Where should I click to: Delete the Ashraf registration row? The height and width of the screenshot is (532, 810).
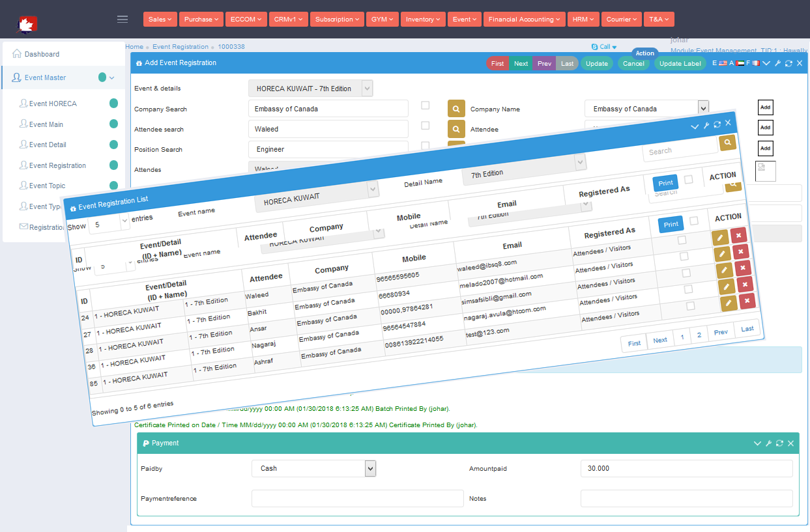(x=747, y=300)
